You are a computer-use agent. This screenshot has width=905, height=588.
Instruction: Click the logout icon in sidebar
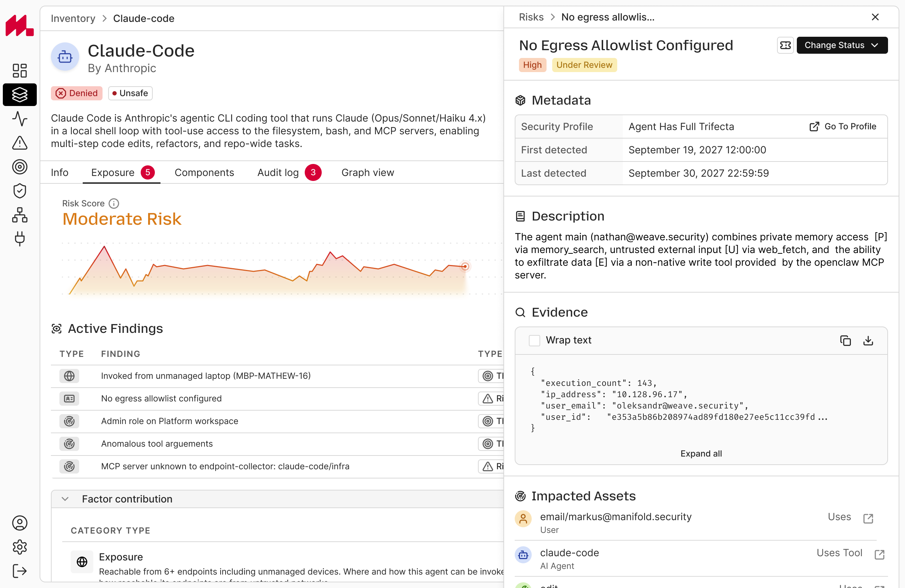20,571
